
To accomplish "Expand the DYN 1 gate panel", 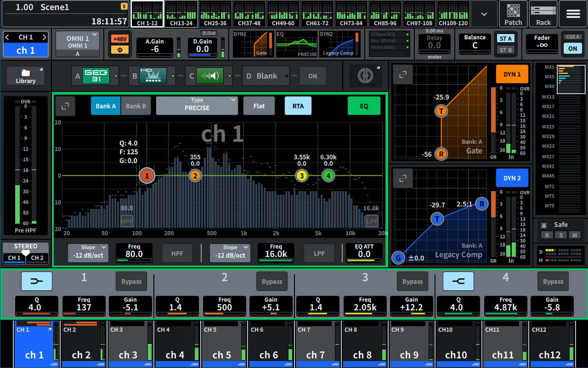I will coord(402,75).
